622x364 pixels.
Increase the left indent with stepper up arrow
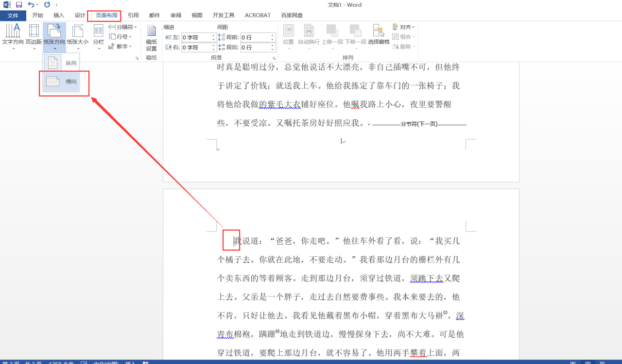point(213,35)
